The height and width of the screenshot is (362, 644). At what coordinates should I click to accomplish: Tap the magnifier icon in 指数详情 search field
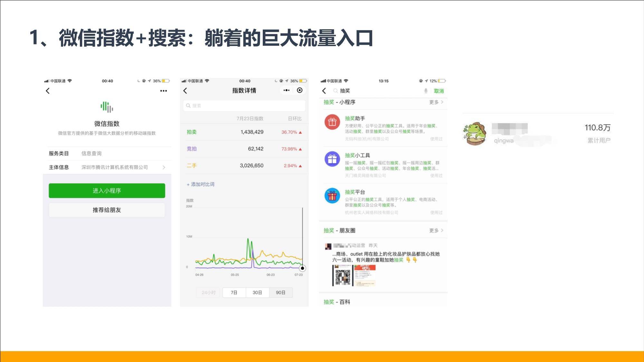[x=188, y=106]
